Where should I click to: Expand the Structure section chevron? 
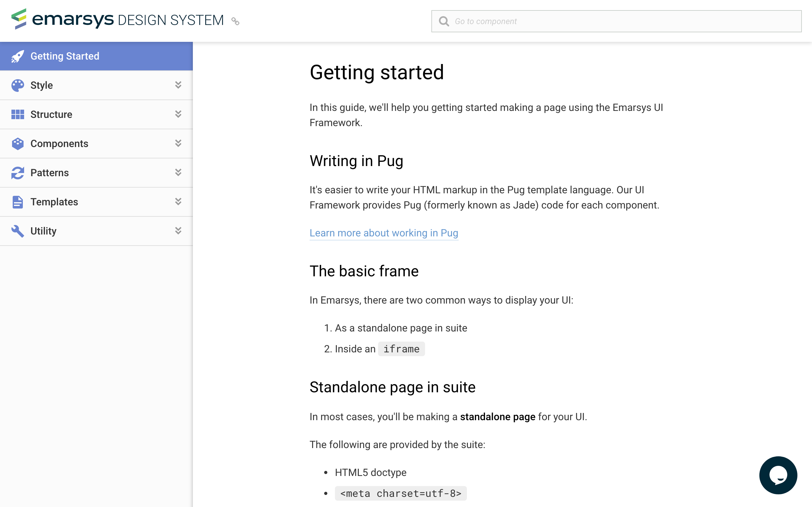click(x=178, y=114)
